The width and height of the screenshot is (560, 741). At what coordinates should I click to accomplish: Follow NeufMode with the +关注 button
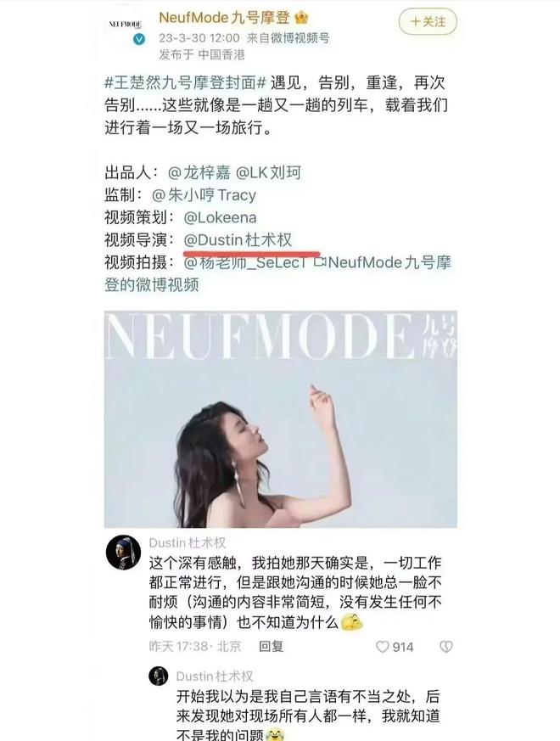pos(428,22)
